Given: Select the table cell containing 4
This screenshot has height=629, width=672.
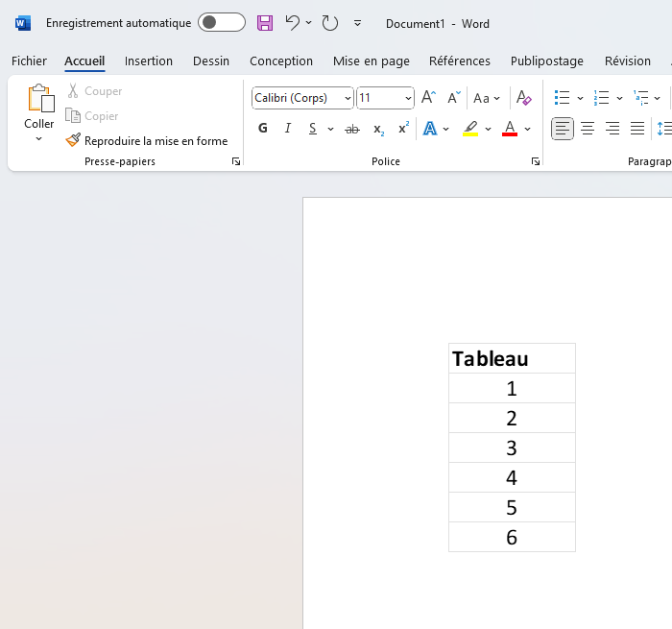Looking at the screenshot, I should pos(512,477).
